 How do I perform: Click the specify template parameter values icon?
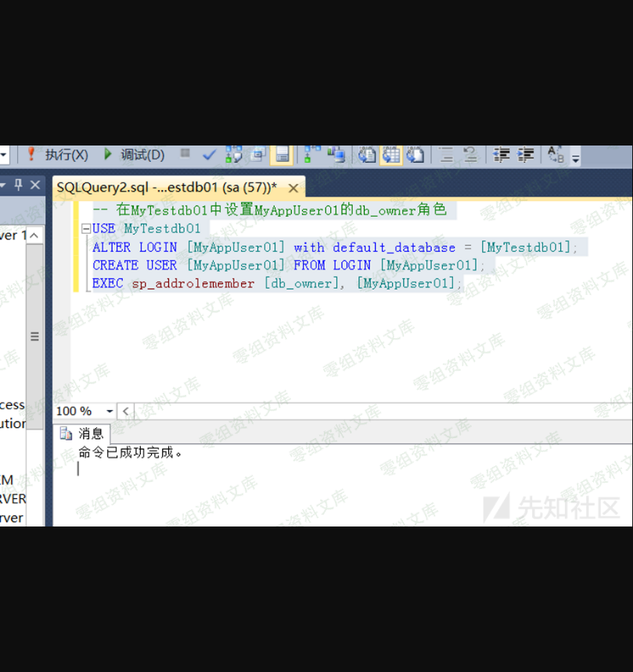[x=556, y=155]
